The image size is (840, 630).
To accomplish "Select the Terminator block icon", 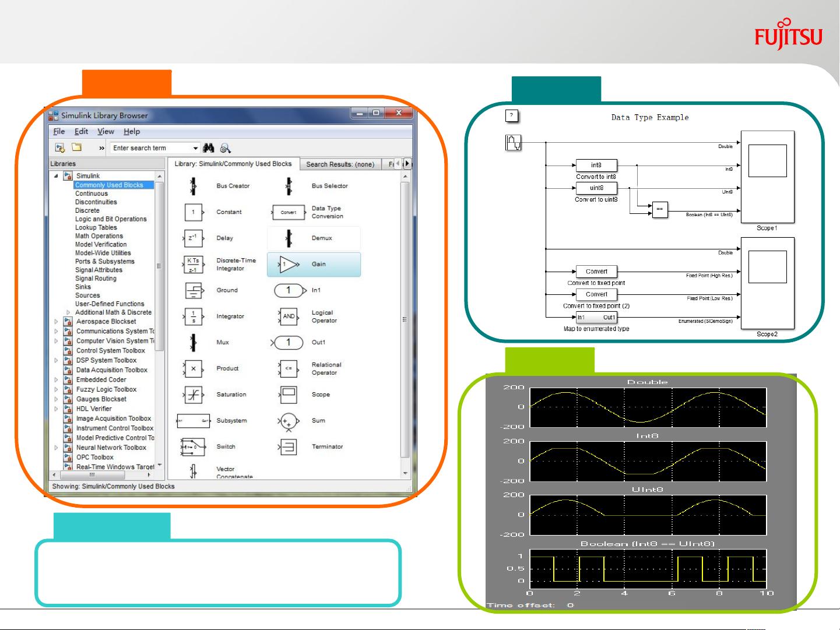I will point(289,447).
